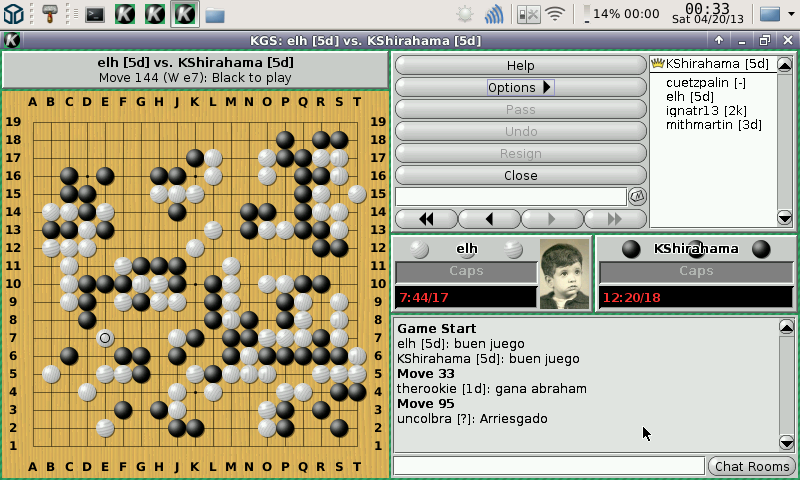Image resolution: width=800 pixels, height=480 pixels.
Task: Click Caps field under elh
Action: pos(466,271)
